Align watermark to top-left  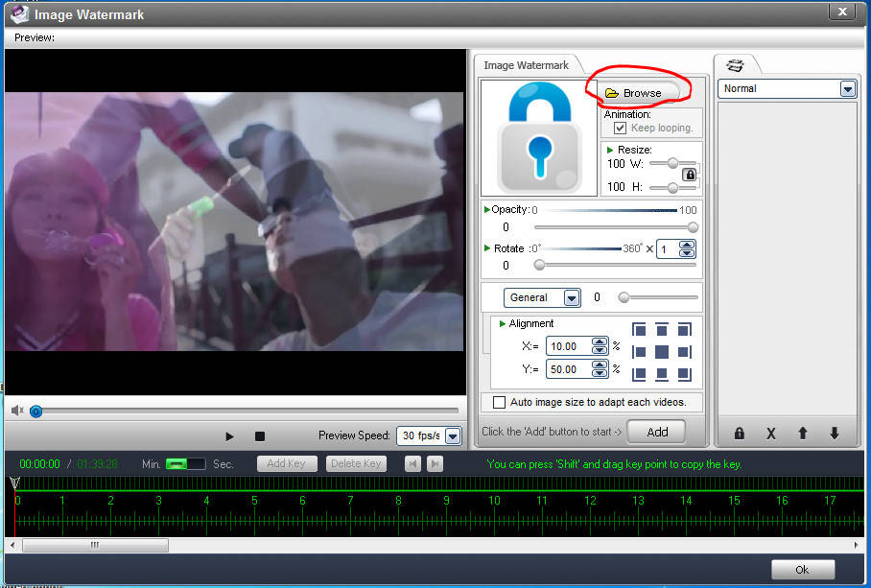(x=639, y=330)
